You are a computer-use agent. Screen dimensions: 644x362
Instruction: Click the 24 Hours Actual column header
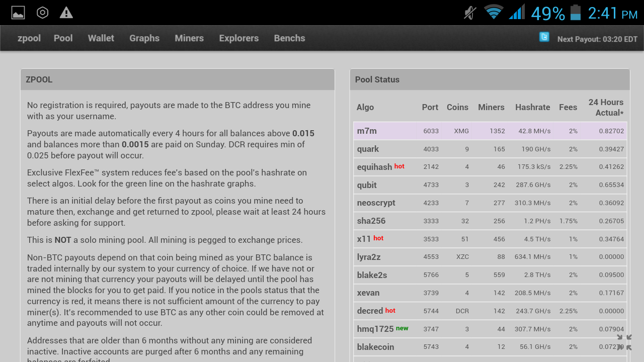(x=606, y=108)
